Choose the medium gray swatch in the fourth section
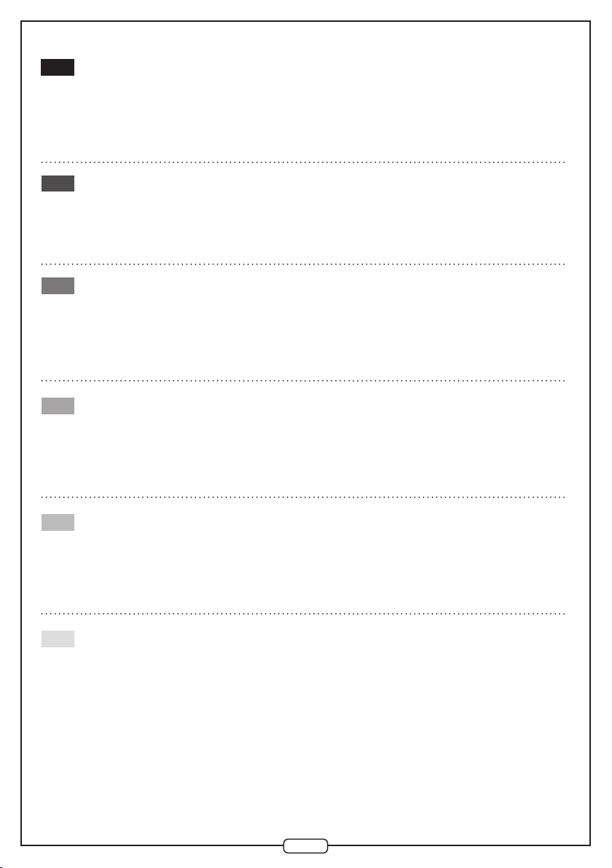612x868 pixels. click(58, 406)
